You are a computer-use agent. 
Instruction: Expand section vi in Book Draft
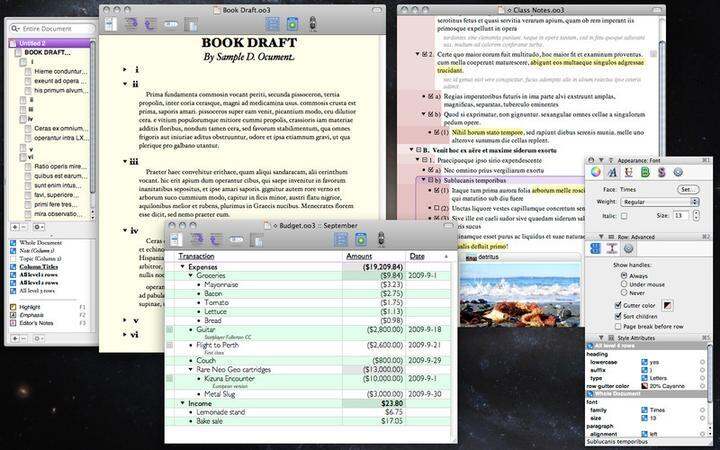(124, 335)
